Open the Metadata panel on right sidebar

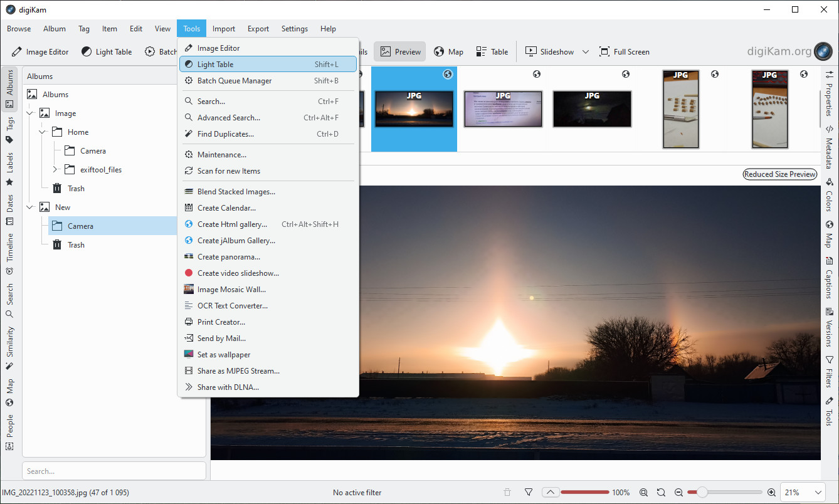click(x=829, y=148)
